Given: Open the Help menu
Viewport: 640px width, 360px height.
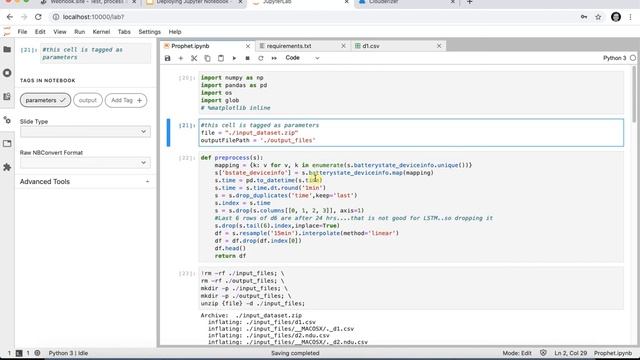Looking at the screenshot, I should point(175,32).
